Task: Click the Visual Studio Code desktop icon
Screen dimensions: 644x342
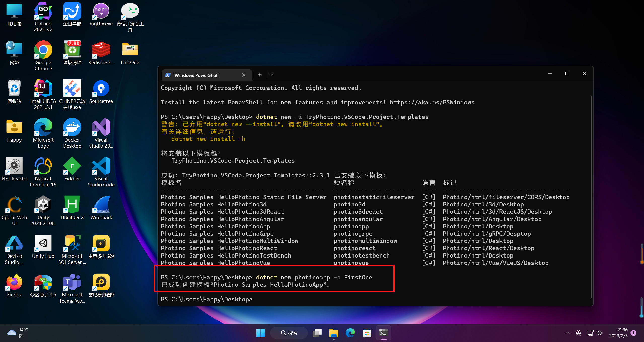Action: click(x=101, y=166)
